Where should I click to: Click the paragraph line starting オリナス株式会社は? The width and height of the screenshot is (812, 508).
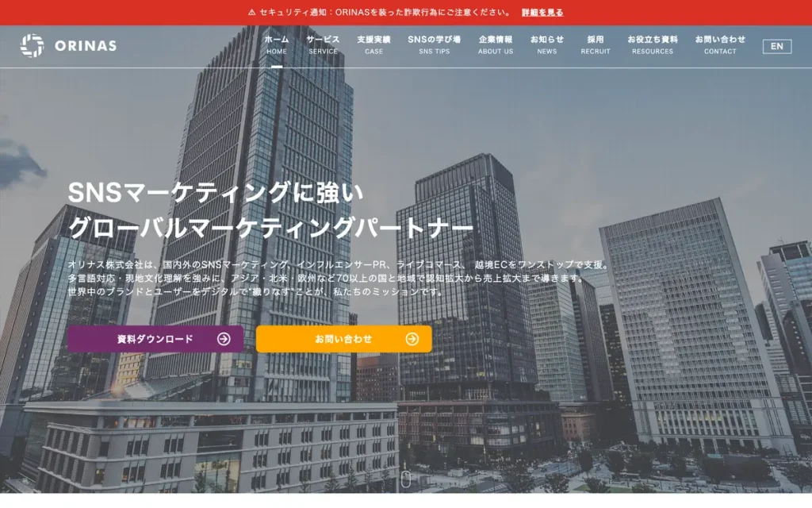click(x=338, y=265)
